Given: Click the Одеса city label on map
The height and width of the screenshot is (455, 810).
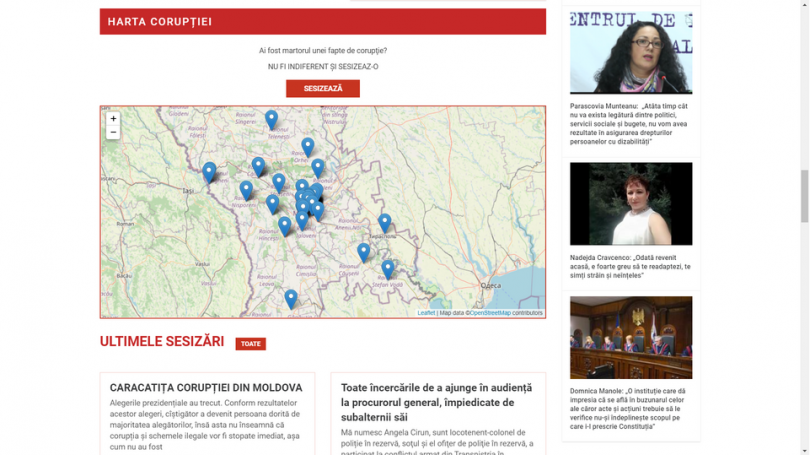Looking at the screenshot, I should click(x=490, y=286).
